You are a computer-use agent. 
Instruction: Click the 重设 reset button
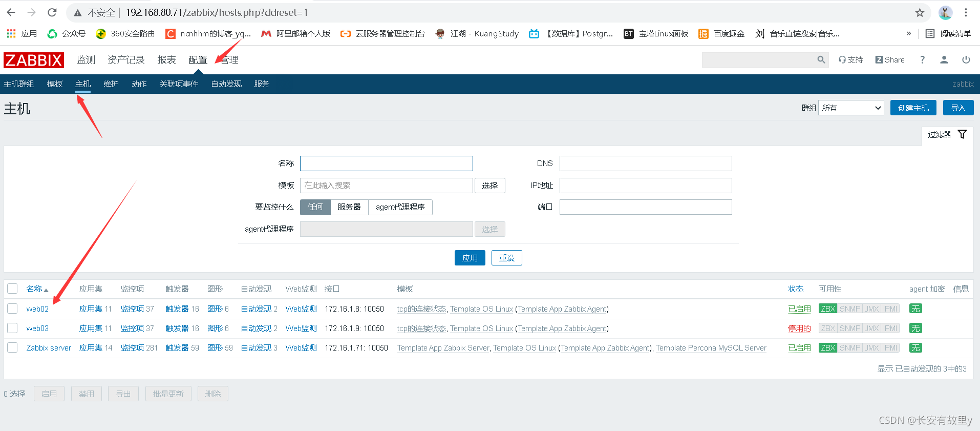click(507, 258)
